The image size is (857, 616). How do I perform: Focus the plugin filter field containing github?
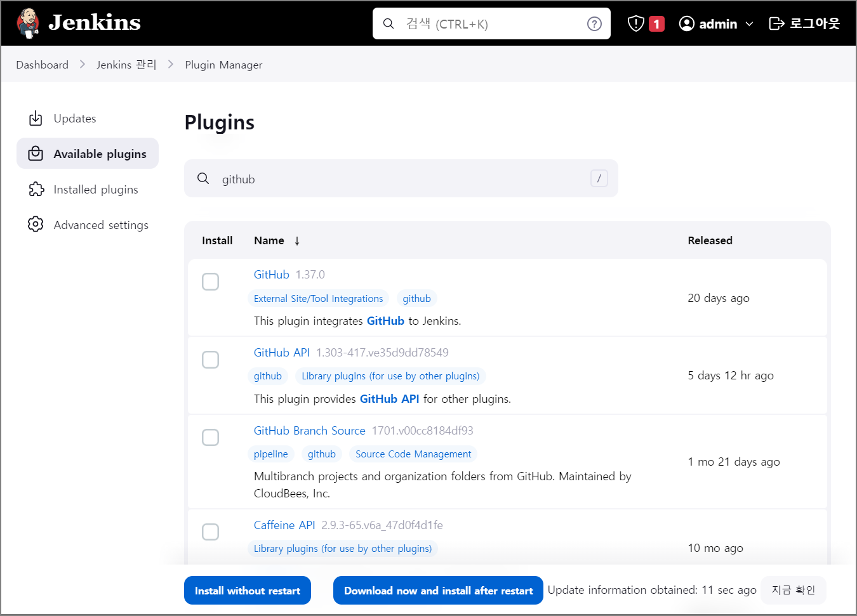(x=401, y=178)
